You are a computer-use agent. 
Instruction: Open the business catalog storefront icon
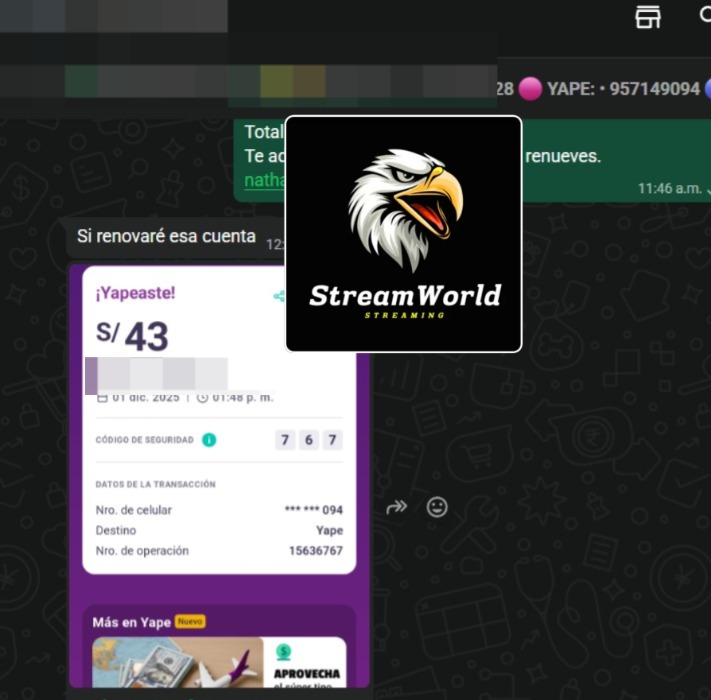pos(648,17)
